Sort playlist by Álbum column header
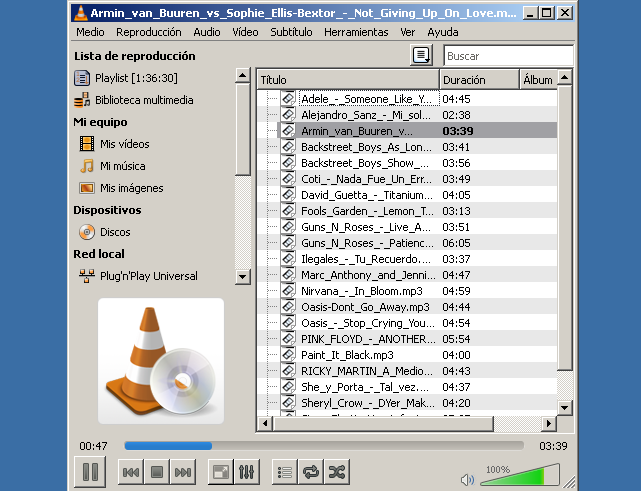641x491 pixels. tap(538, 80)
